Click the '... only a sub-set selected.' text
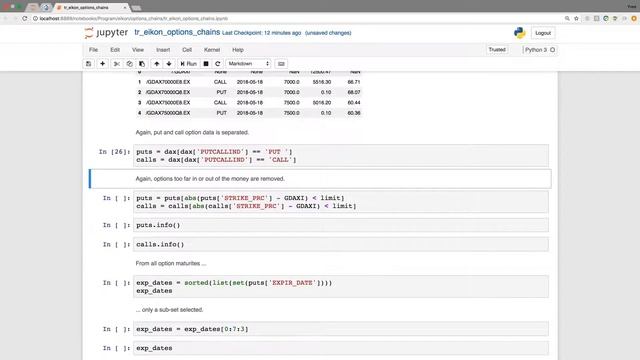This screenshot has width=640, height=360. (169, 310)
